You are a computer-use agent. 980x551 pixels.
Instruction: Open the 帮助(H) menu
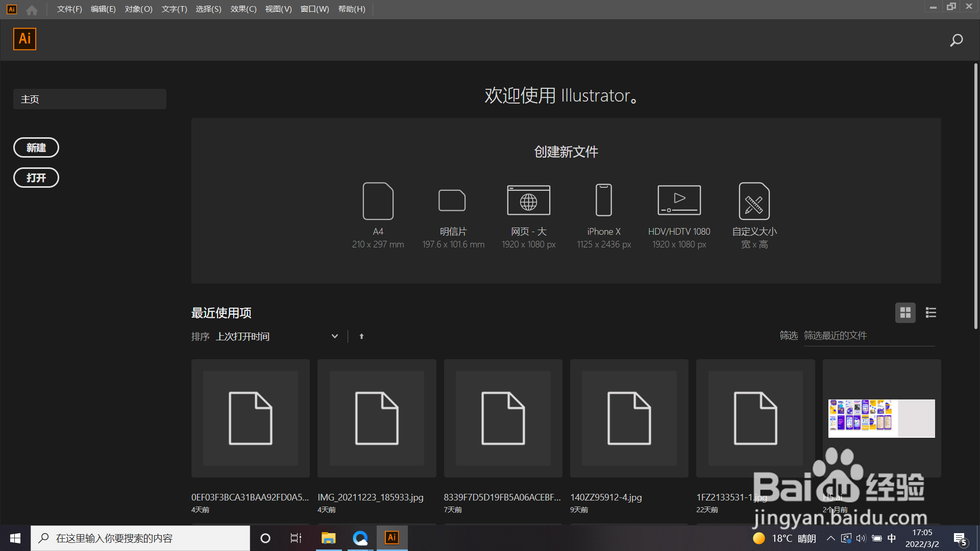(x=352, y=9)
